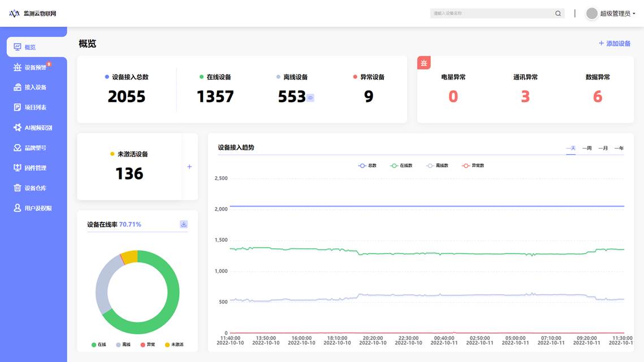This screenshot has width=644, height=362.
Task: Switch trend chart to 一周 range
Action: pos(587,148)
